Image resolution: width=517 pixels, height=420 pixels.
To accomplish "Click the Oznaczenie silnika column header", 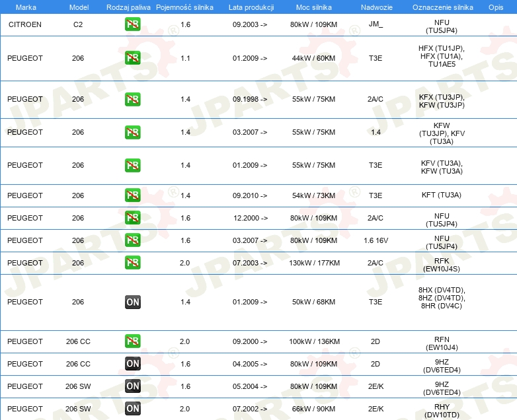I will pyautogui.click(x=442, y=7).
